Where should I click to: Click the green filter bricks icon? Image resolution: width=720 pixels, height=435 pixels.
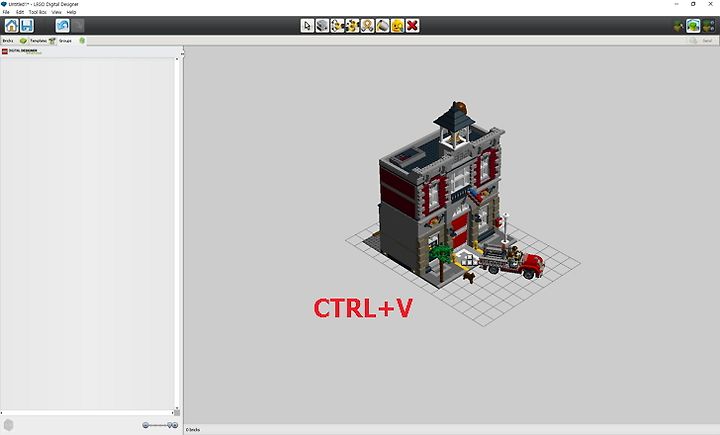[x=82, y=41]
